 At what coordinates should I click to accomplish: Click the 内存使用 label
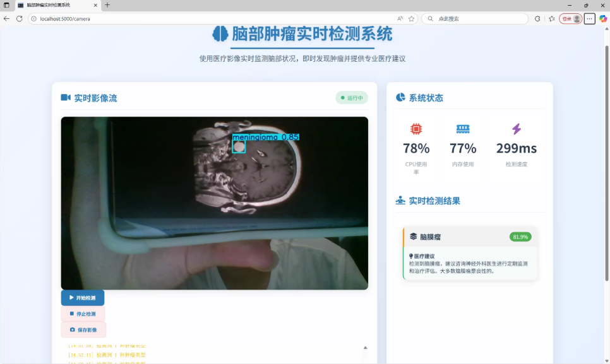(463, 164)
